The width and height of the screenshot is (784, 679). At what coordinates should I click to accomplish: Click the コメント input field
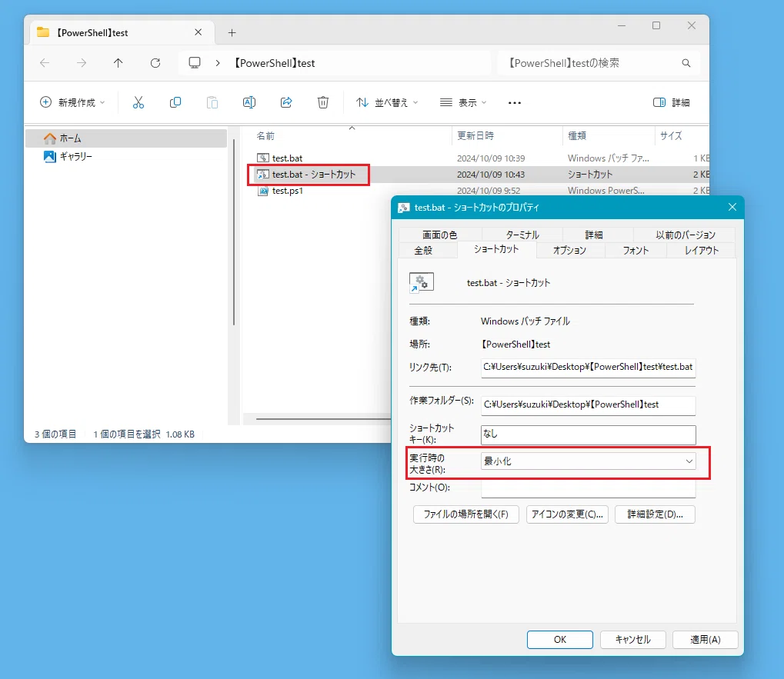tap(588, 488)
